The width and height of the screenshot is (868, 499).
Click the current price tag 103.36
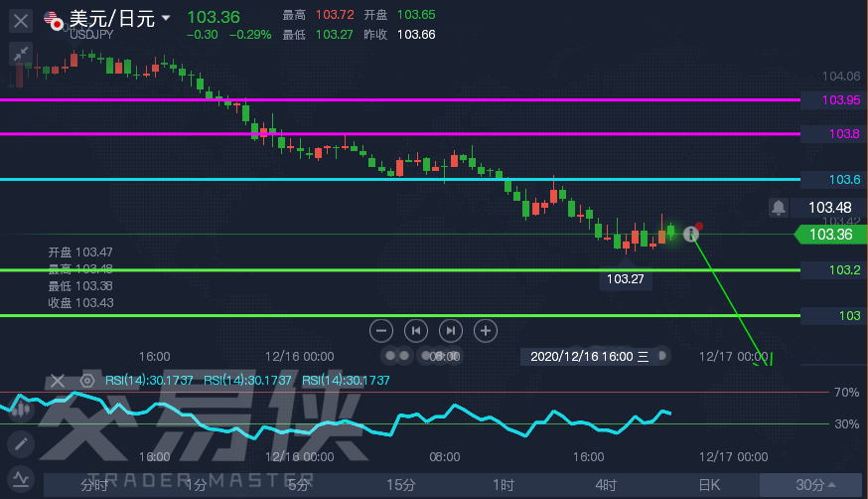830,235
